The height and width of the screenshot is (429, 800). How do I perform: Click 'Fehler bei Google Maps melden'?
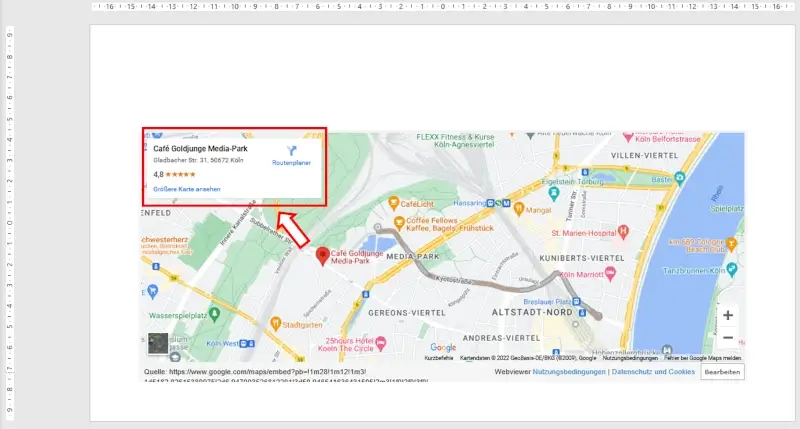coord(704,357)
